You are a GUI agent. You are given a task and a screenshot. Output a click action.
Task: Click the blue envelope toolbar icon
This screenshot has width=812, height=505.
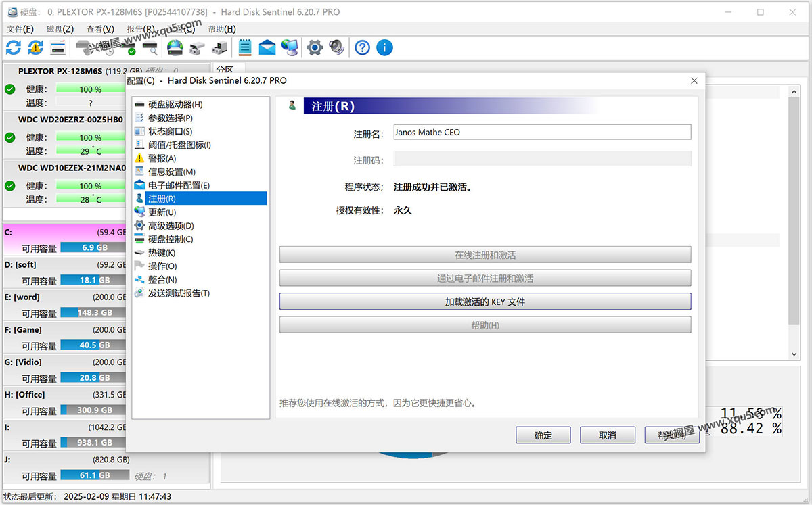tap(267, 47)
